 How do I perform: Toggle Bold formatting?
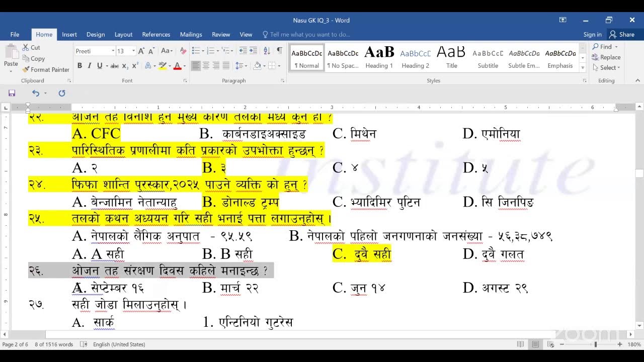point(79,66)
